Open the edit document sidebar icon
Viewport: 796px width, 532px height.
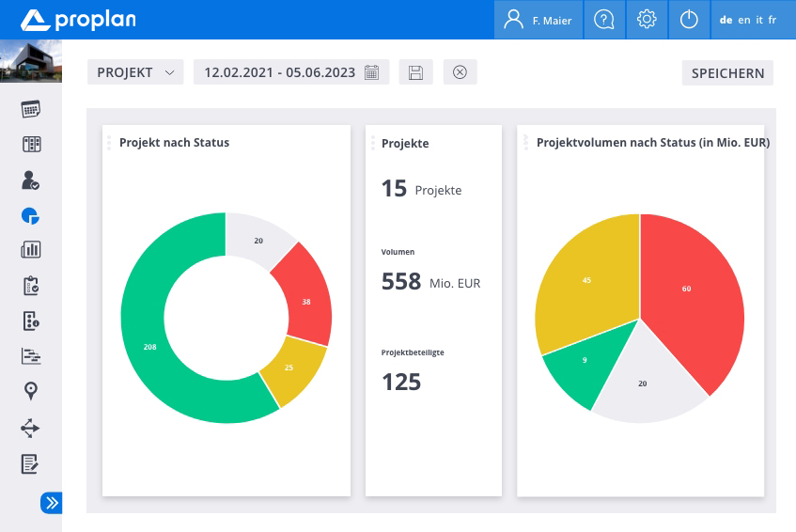coord(31,463)
